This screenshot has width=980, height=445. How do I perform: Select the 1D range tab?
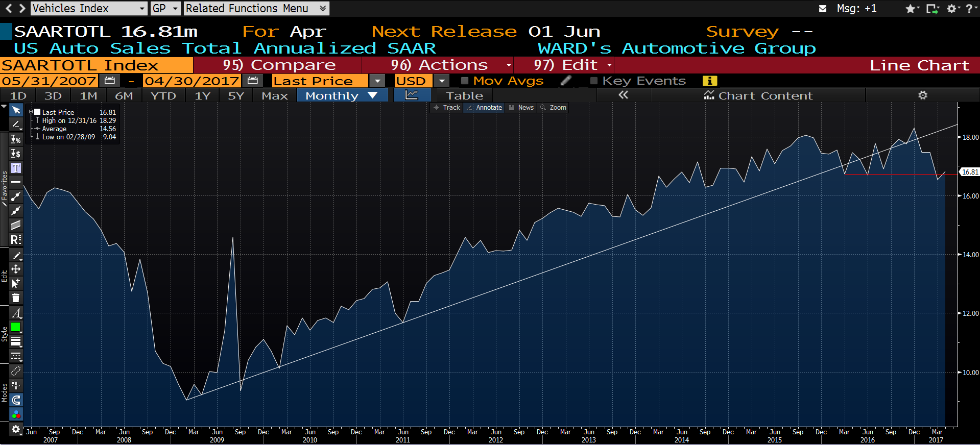tap(18, 95)
